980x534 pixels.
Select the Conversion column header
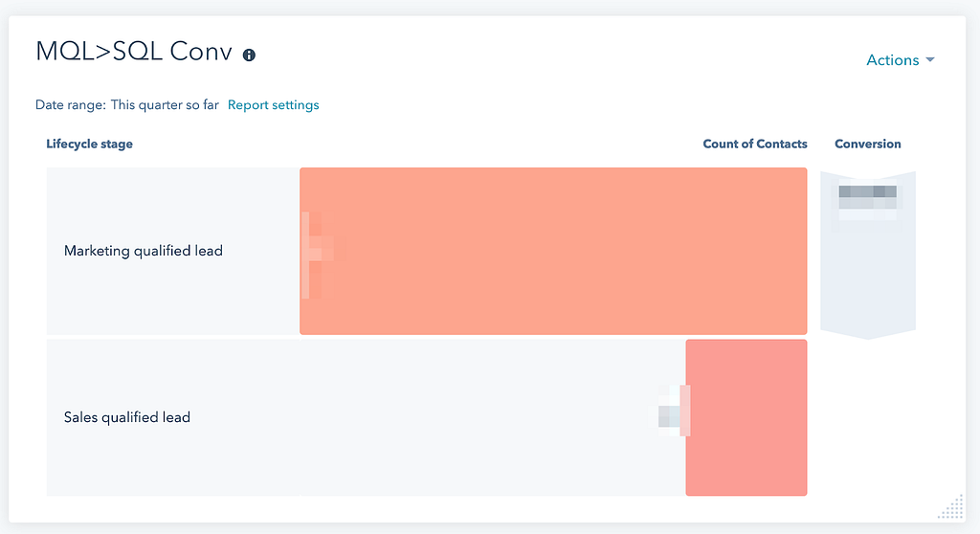(x=867, y=145)
